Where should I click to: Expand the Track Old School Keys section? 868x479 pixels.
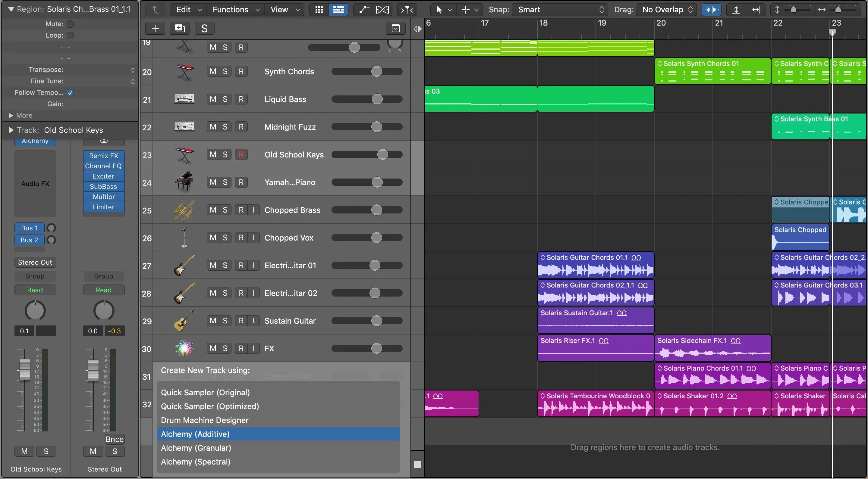coord(11,130)
